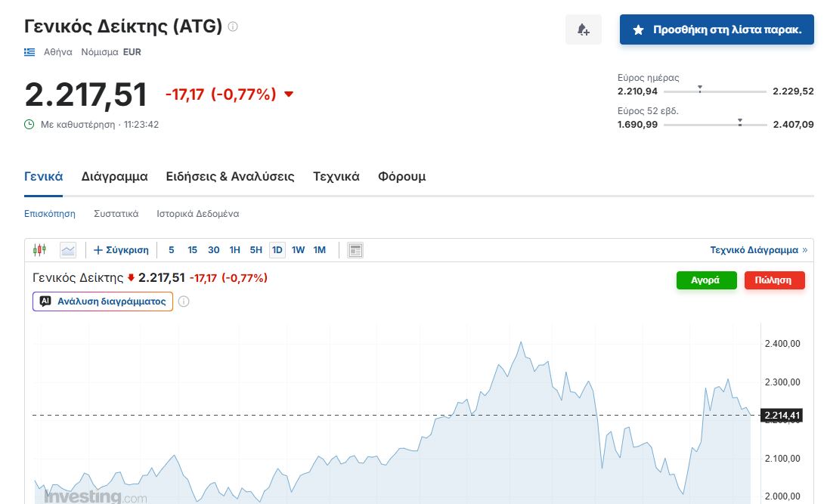Image resolution: width=827 pixels, height=504 pixels.
Task: Click the bell alert icon
Action: 583,29
